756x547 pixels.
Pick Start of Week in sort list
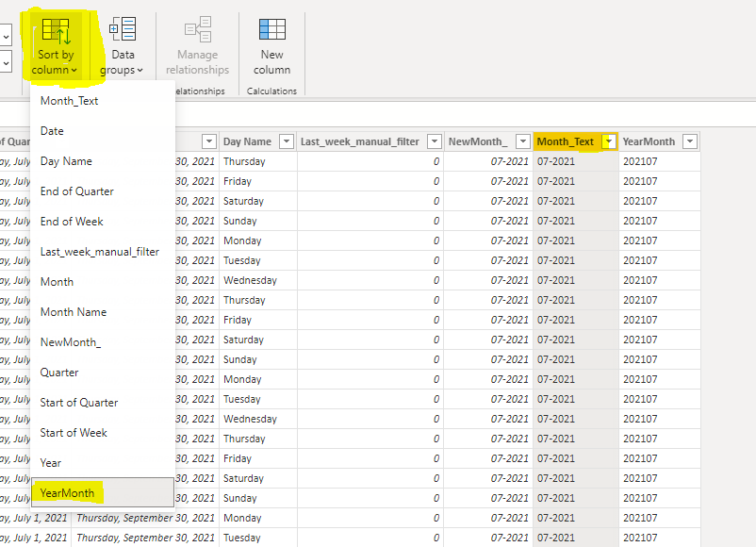coord(102,433)
